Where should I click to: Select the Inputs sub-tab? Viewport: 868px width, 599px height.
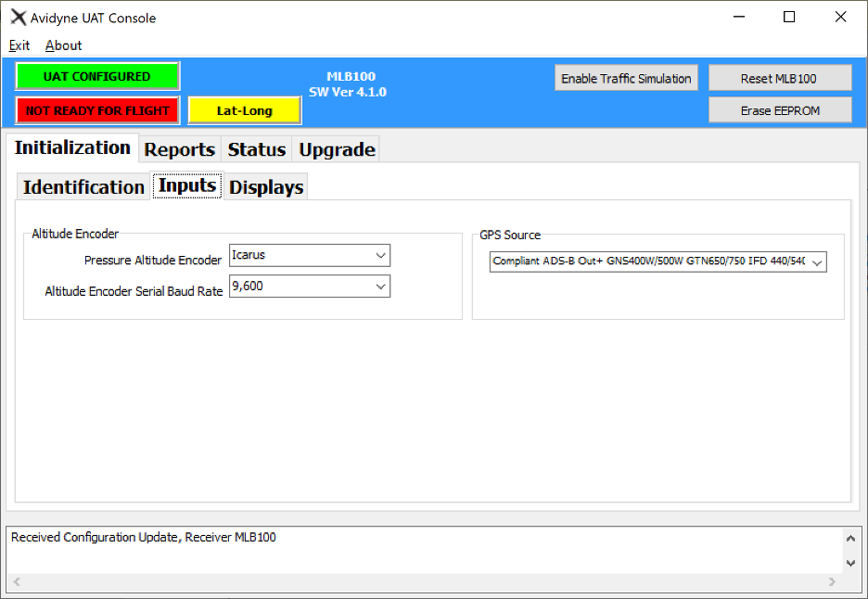(x=187, y=185)
